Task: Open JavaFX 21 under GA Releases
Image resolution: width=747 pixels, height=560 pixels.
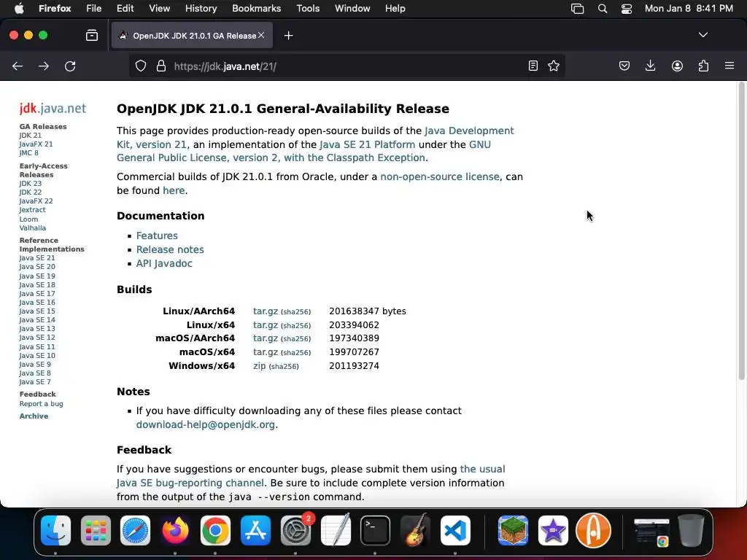Action: tap(36, 144)
